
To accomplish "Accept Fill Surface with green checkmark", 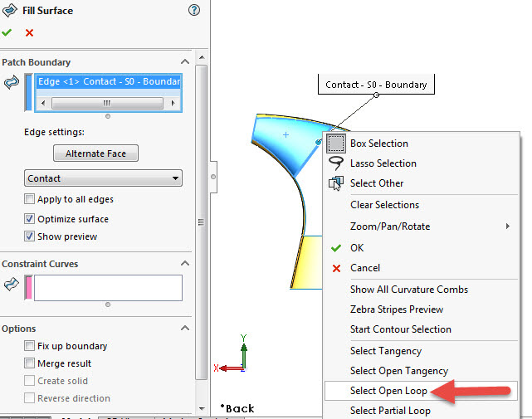I will click(x=7, y=32).
